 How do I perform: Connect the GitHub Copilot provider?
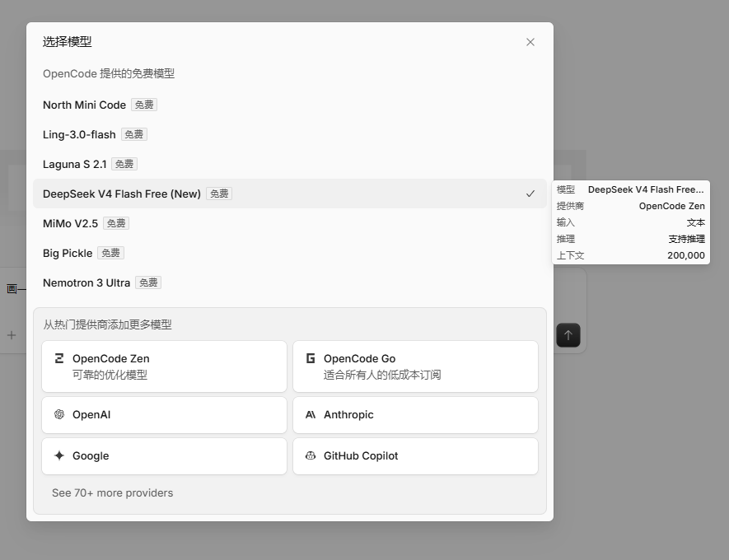pyautogui.click(x=415, y=456)
